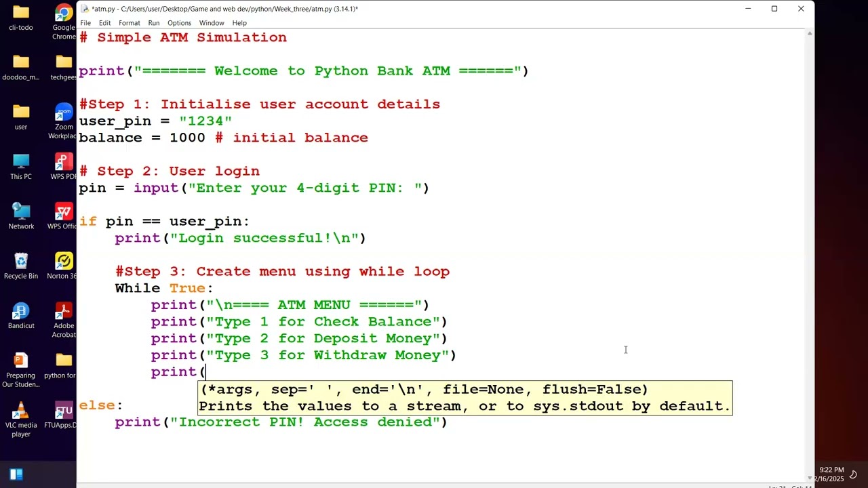Viewport: 868px width, 488px height.
Task: Open the Recycle Bin
Action: [21, 266]
